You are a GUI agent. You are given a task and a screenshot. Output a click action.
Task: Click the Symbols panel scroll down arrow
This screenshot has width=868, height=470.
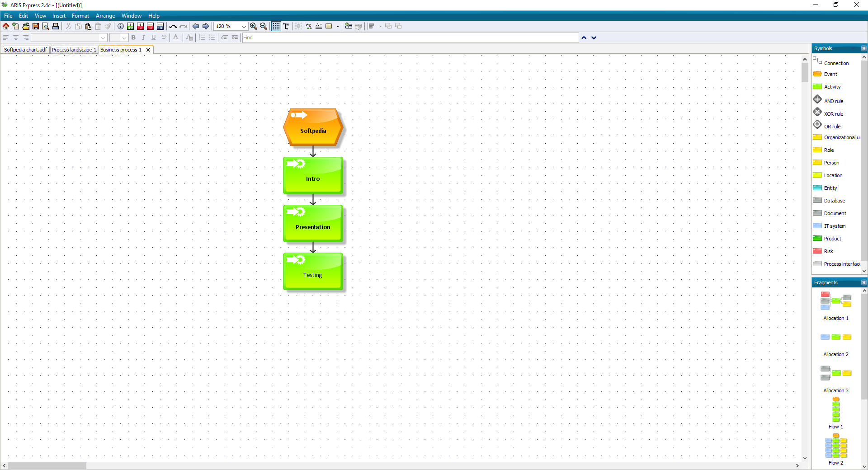coord(864,271)
